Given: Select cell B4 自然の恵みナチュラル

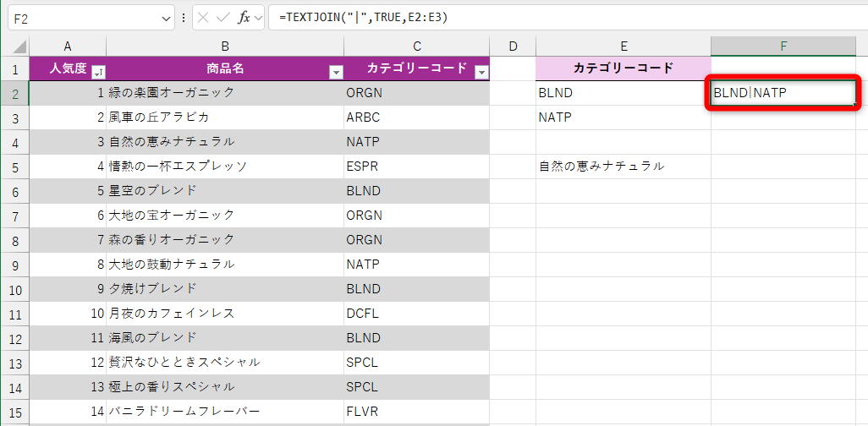Looking at the screenshot, I should (225, 142).
